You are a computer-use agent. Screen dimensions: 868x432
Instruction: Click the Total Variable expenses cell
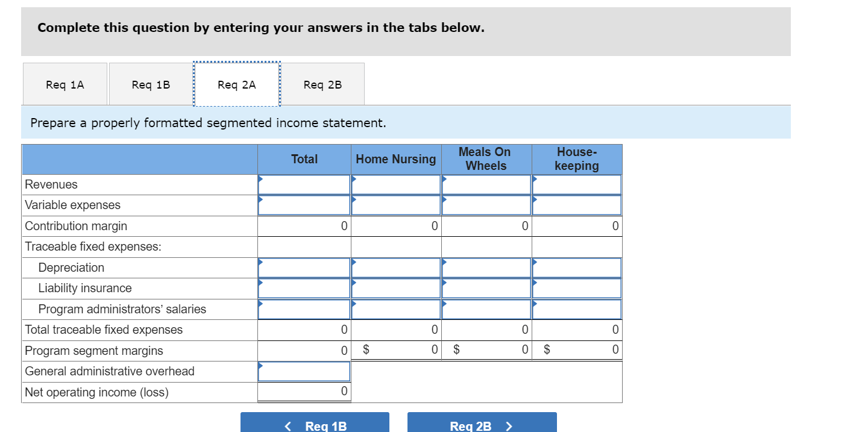(304, 205)
